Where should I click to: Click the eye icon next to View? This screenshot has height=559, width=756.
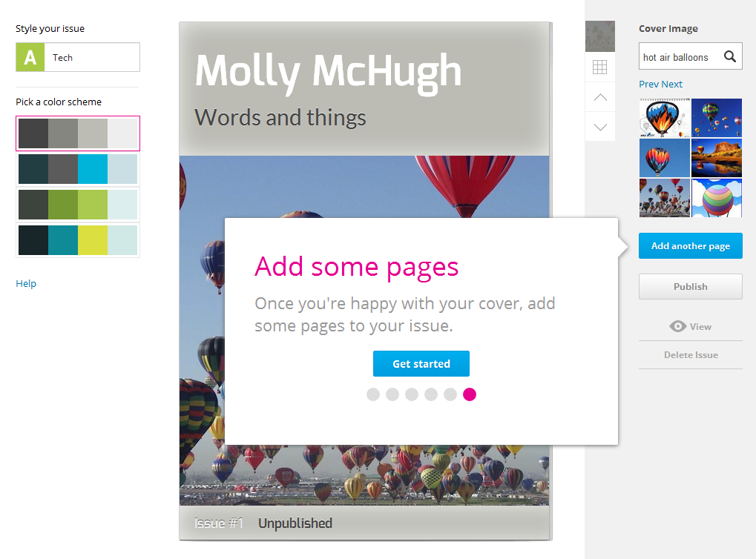[x=677, y=326]
